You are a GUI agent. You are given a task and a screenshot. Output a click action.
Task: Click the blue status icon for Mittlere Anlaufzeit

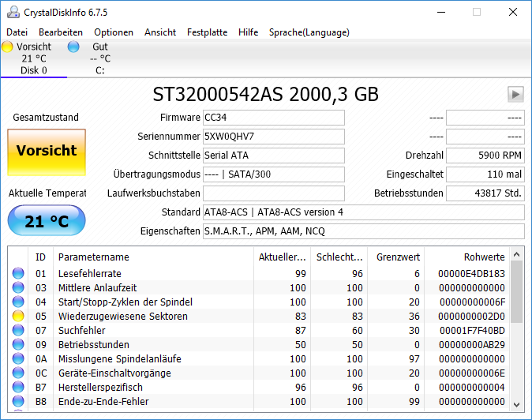click(18, 287)
